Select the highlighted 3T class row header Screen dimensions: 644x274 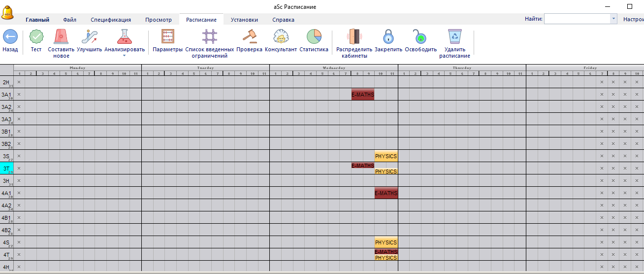coord(7,168)
